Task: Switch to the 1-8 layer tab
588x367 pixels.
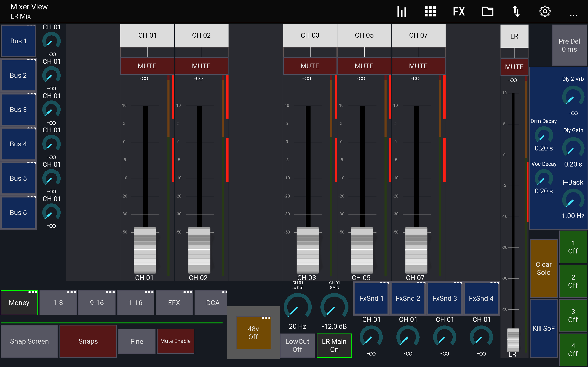Action: pyautogui.click(x=58, y=303)
